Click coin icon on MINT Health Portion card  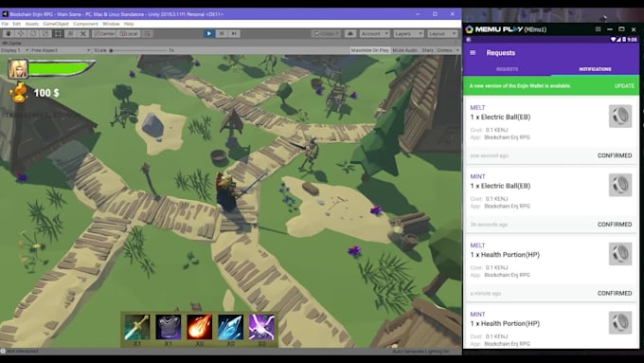(620, 322)
